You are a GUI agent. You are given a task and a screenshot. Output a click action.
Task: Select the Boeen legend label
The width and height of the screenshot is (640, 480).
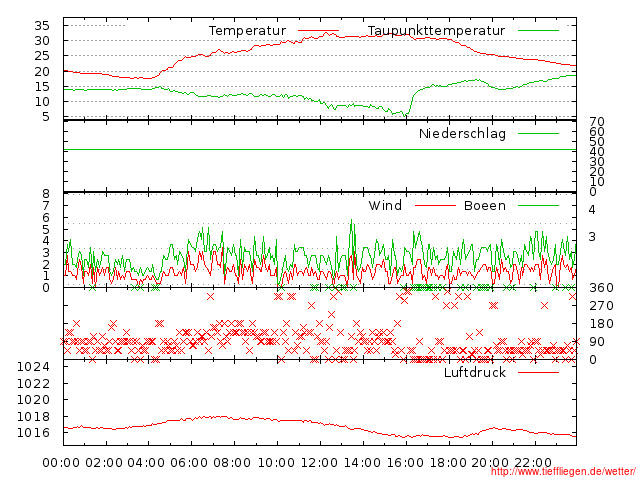tap(485, 205)
